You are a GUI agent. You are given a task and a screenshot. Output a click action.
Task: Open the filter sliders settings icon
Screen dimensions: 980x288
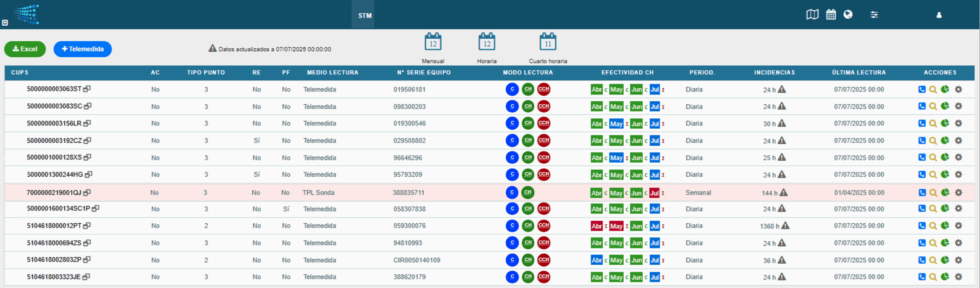874,15
